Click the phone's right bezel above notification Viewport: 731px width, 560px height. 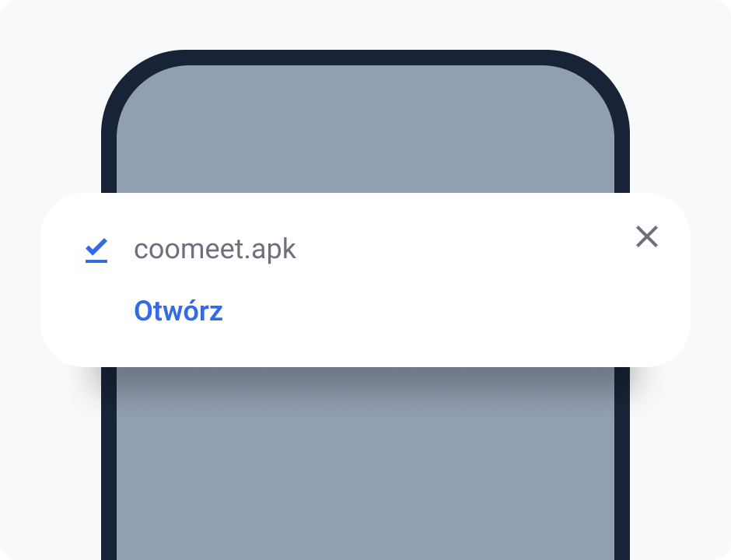tap(622, 168)
